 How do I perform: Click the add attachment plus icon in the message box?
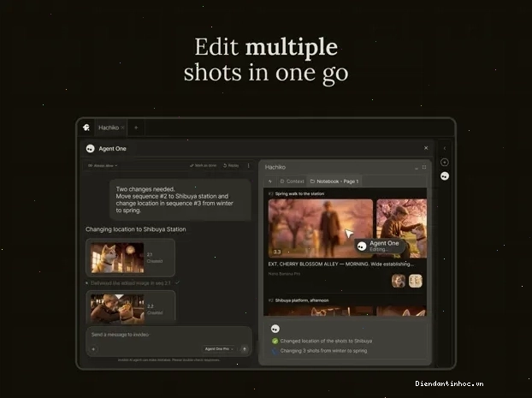[93, 349]
